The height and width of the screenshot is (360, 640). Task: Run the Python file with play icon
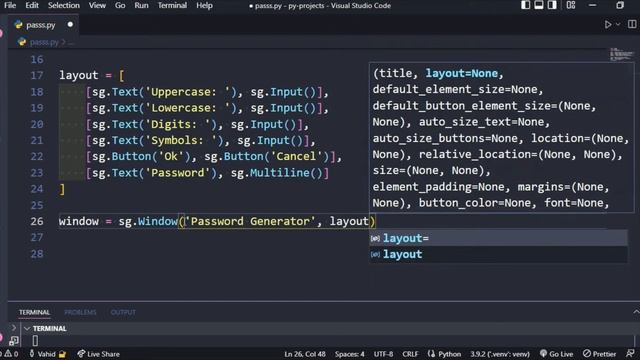(608, 25)
